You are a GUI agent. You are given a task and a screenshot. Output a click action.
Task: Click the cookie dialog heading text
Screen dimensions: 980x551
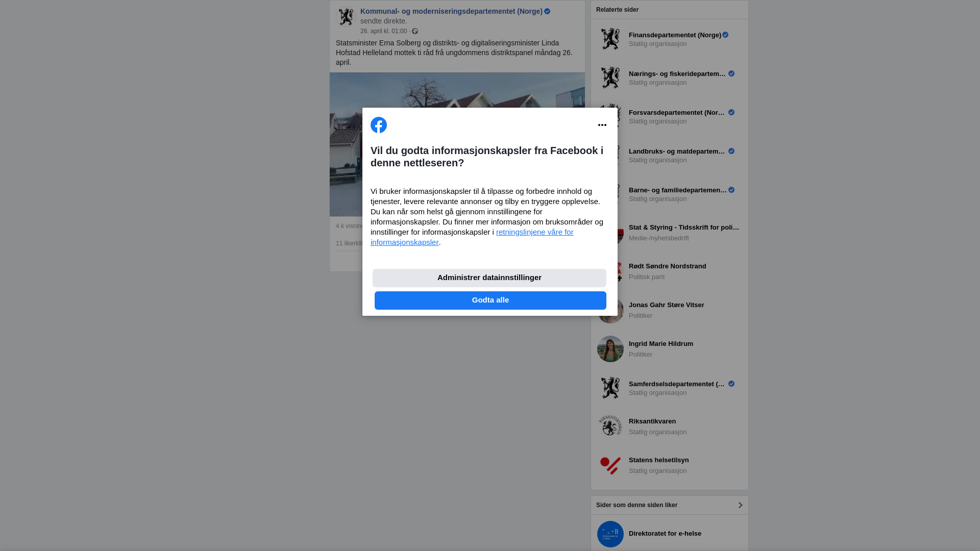(487, 157)
